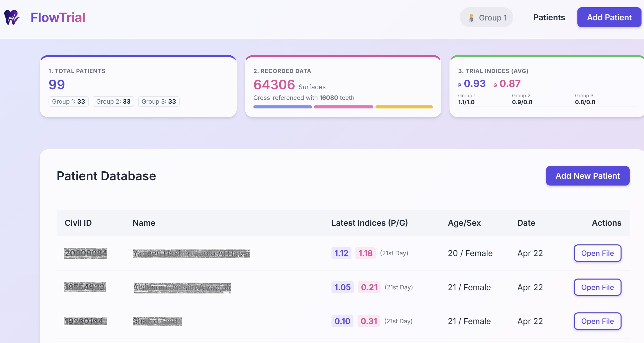The image size is (644, 343).
Task: Open File for the 0.10 / 0.31 patient
Action: pos(597,321)
